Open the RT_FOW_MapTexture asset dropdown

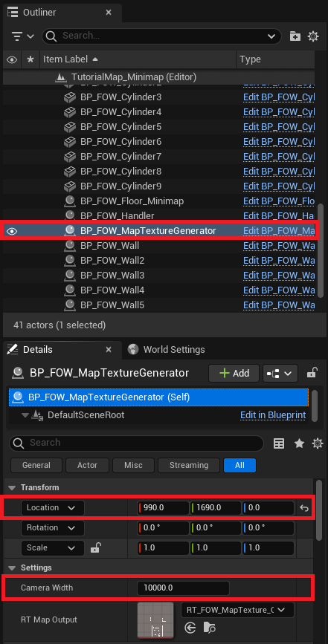click(237, 610)
